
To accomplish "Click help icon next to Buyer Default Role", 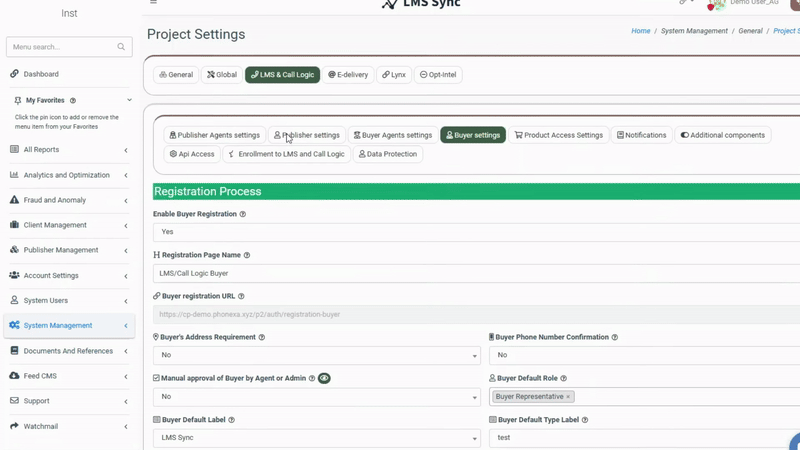I will point(564,378).
